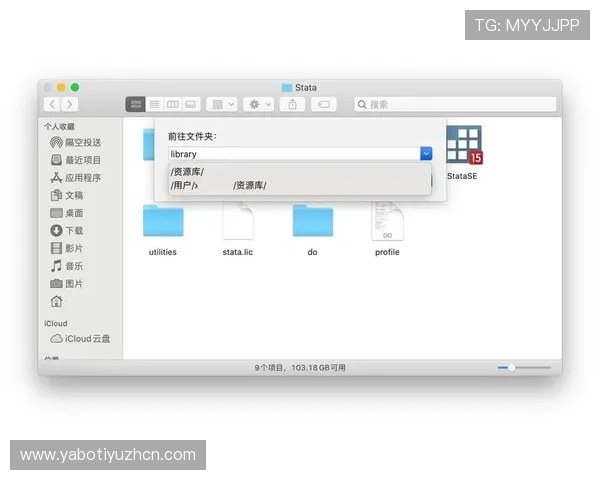Go back with the left arrow button
This screenshot has height=480, width=600.
tap(52, 104)
